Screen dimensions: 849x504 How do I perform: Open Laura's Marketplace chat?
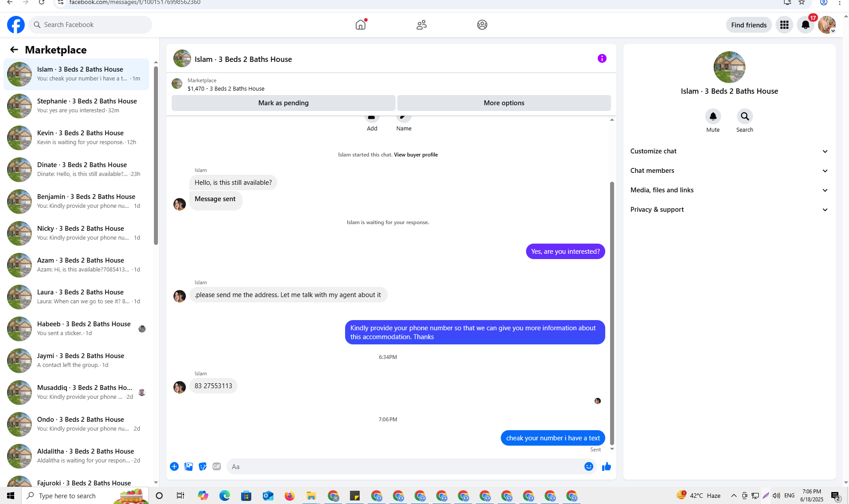pos(77,297)
